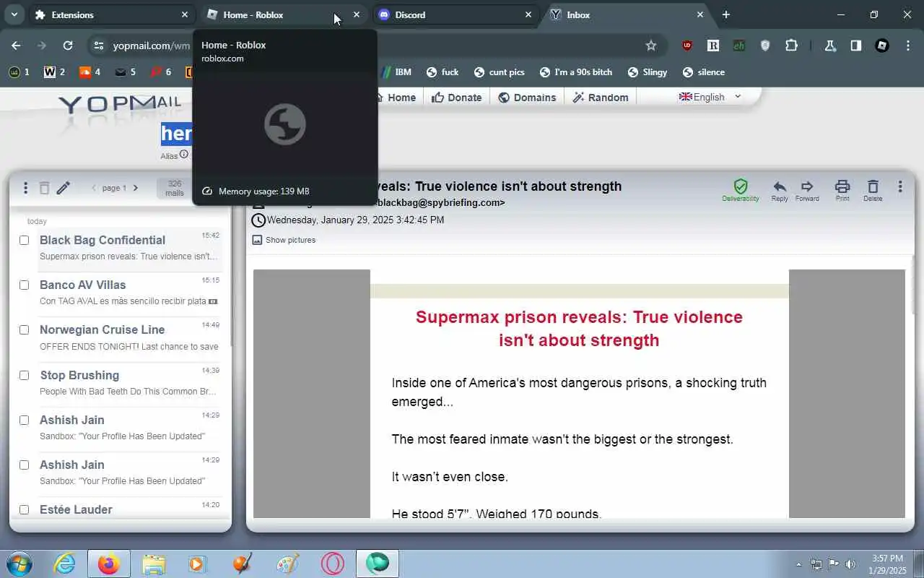This screenshot has width=924, height=578.
Task: Click Show pictures in the email
Action: (284, 240)
